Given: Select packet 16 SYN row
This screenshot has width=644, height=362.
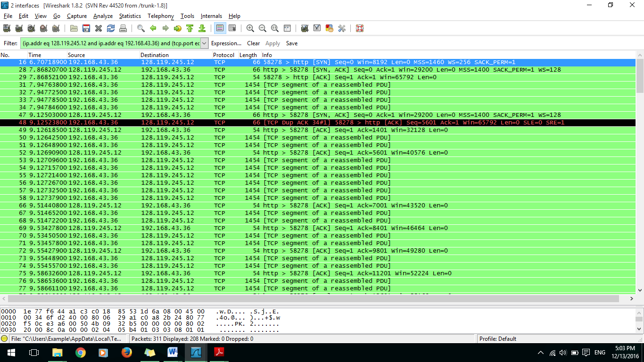Looking at the screenshot, I should pos(318,62).
